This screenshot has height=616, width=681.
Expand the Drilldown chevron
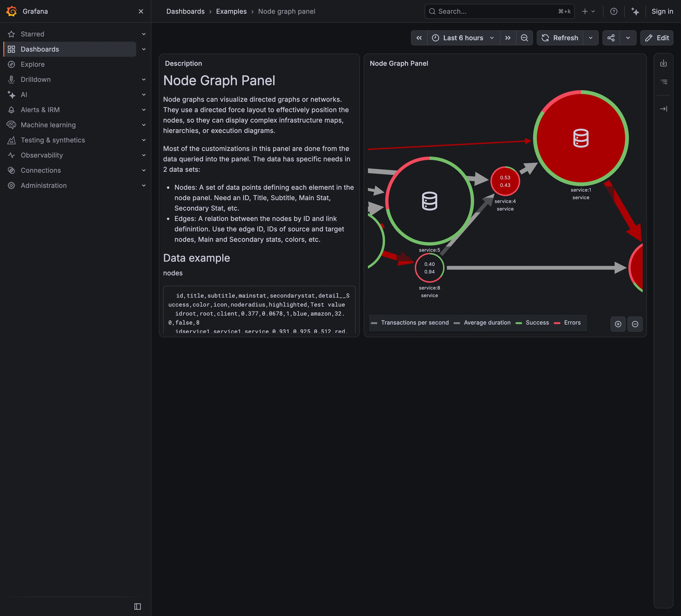tap(144, 79)
